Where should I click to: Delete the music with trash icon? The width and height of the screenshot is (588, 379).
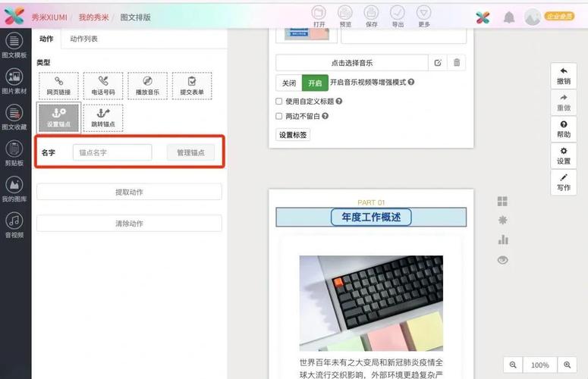tap(457, 63)
